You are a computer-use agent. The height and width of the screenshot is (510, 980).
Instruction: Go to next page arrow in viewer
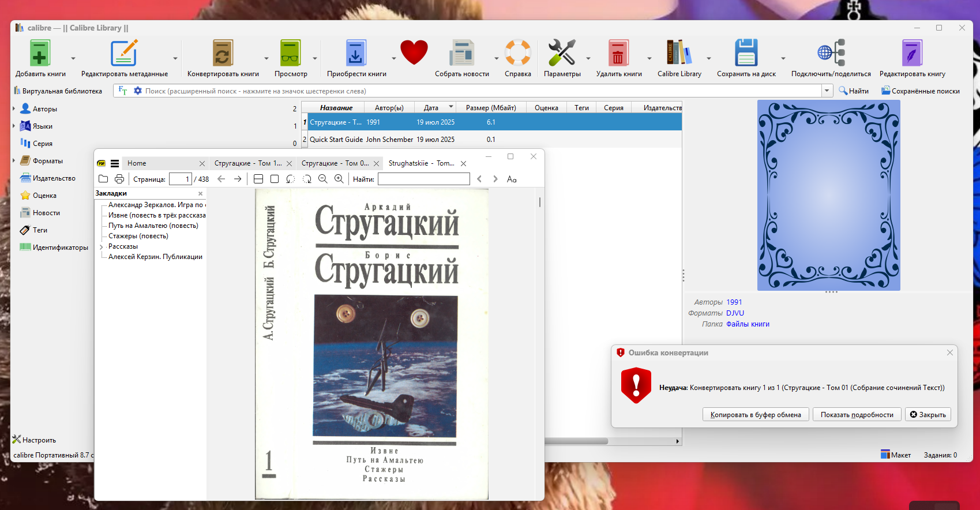click(238, 179)
